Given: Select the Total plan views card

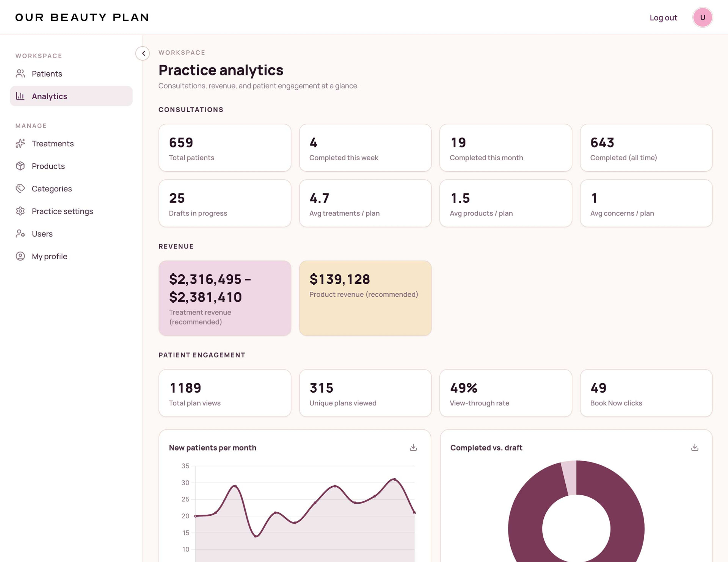Looking at the screenshot, I should 225,393.
